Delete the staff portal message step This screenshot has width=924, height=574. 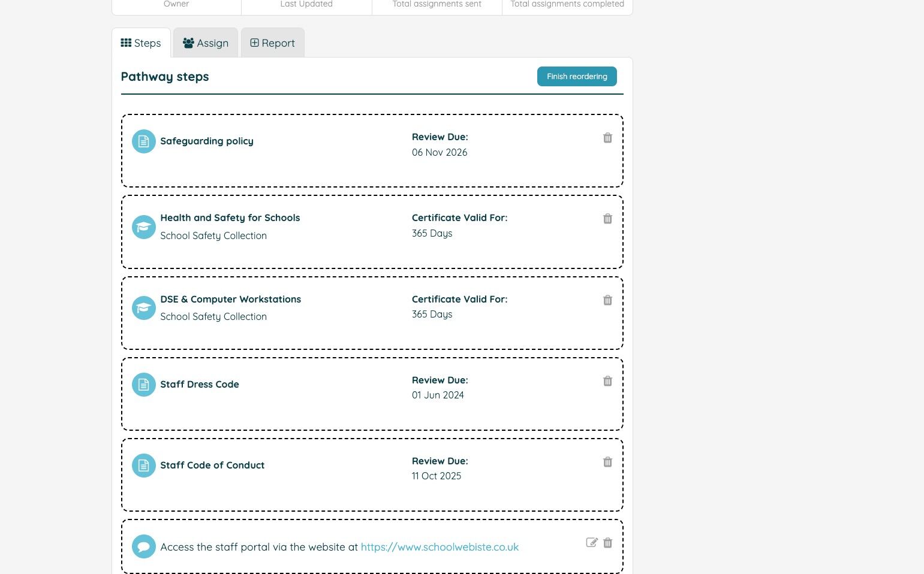(607, 543)
